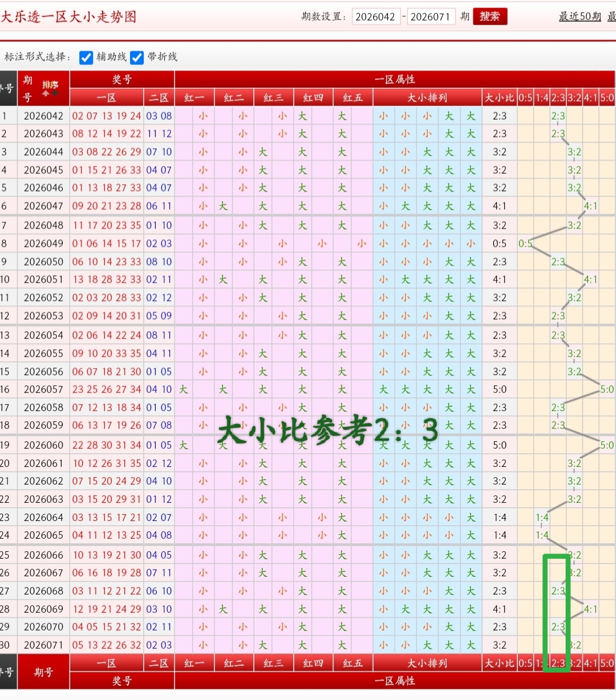
Task: Click the 大小排列 header at top
Action: coord(427,97)
